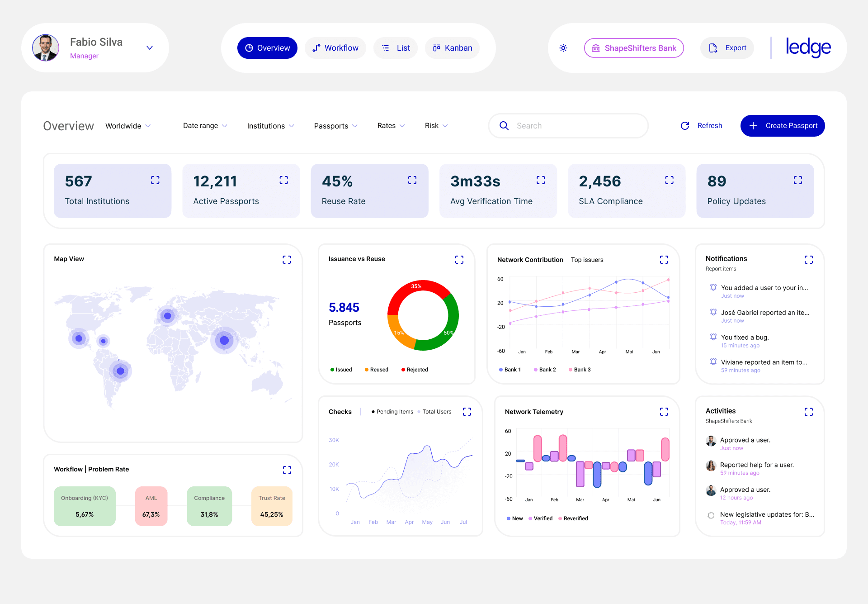Expand the SLA Compliance card
The height and width of the screenshot is (604, 868).
(669, 180)
